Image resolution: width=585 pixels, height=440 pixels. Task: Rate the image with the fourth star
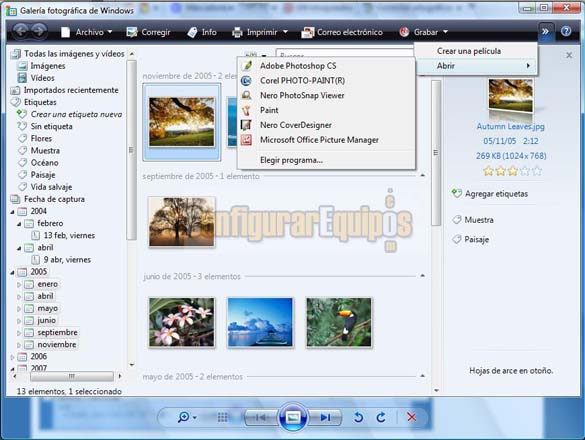525,171
